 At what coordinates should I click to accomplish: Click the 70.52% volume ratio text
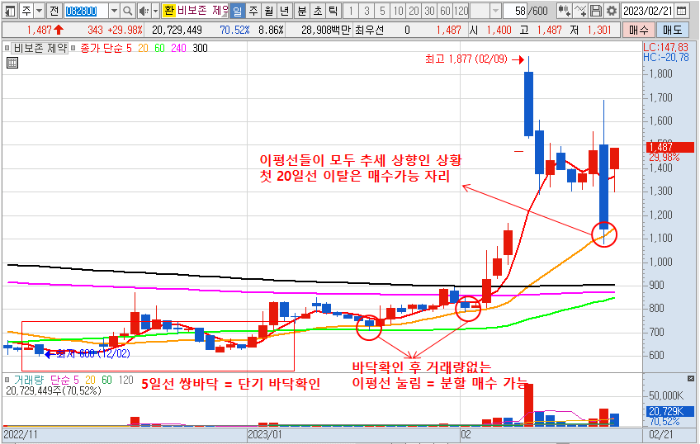click(234, 30)
